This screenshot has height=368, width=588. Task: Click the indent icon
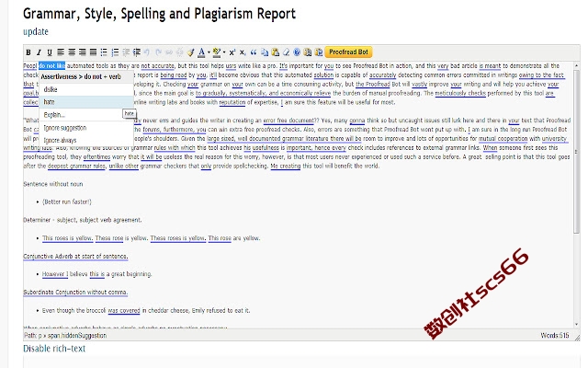(x=137, y=52)
